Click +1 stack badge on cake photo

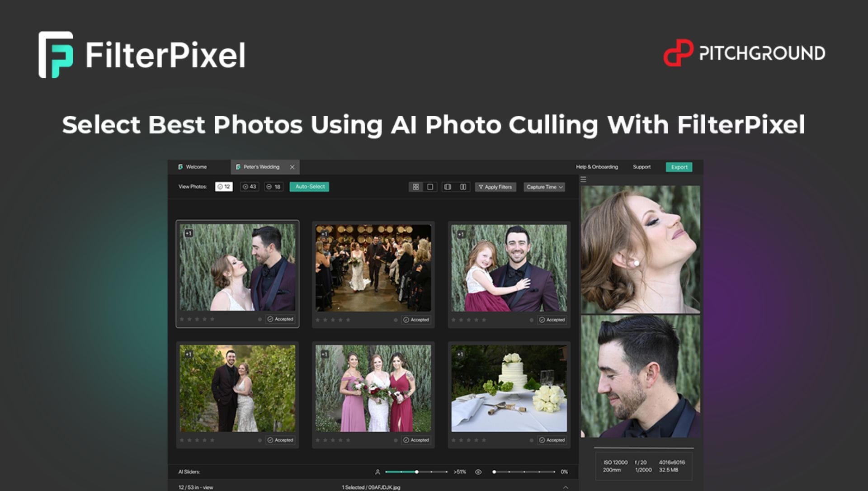click(x=460, y=354)
